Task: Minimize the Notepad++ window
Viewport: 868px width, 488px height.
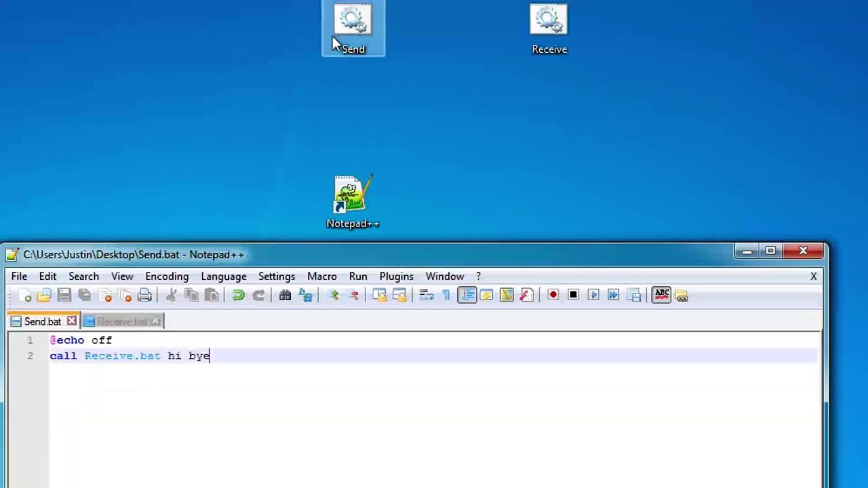Action: click(747, 251)
